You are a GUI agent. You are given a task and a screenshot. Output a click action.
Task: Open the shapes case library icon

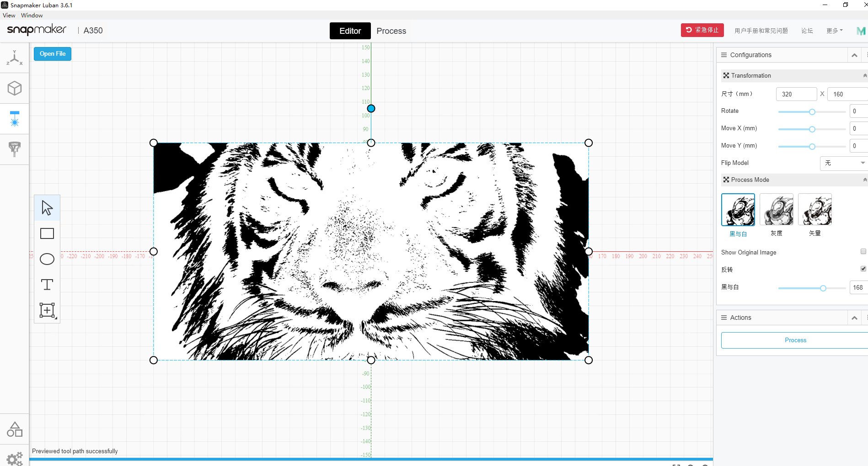click(x=15, y=429)
